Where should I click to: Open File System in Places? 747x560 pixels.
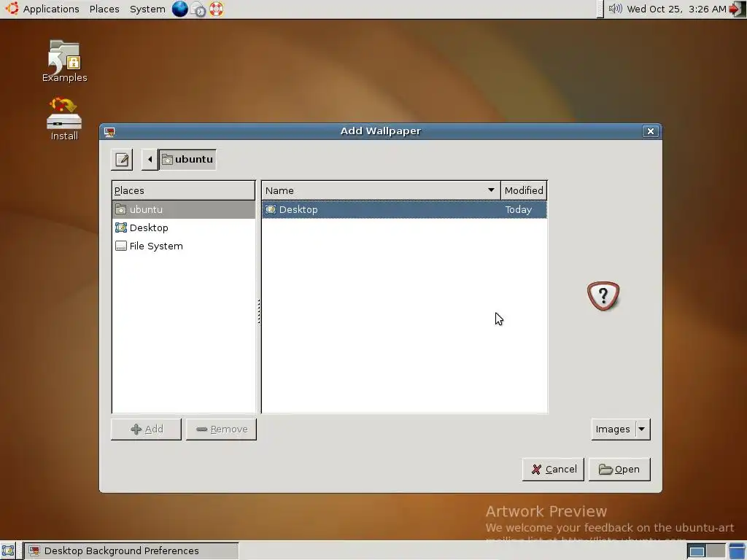(183, 246)
